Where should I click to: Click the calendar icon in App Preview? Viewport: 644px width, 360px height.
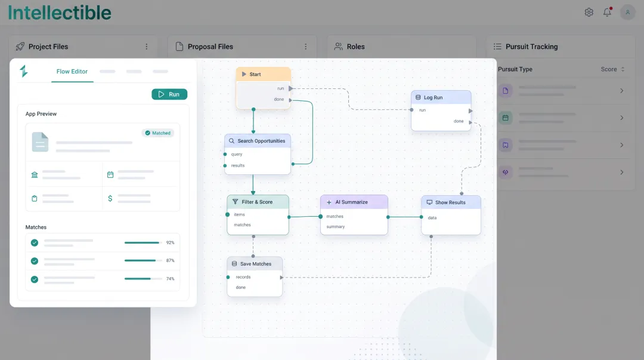pos(110,174)
